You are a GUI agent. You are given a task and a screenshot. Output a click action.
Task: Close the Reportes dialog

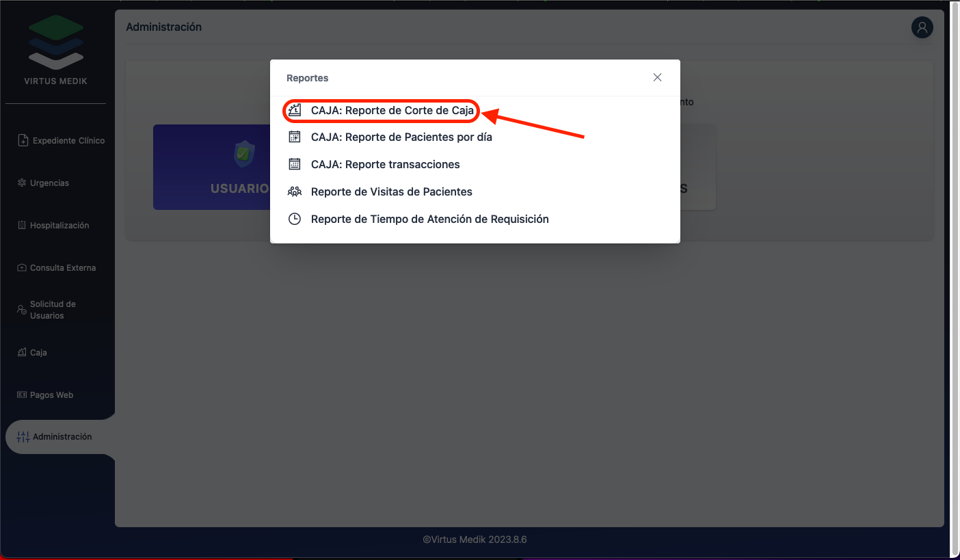pos(657,77)
